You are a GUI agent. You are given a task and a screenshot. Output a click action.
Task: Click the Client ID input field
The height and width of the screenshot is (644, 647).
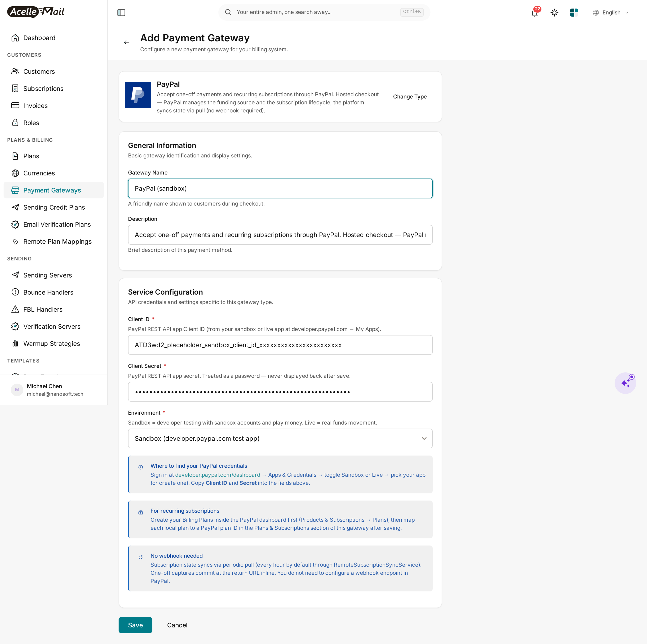pos(280,345)
